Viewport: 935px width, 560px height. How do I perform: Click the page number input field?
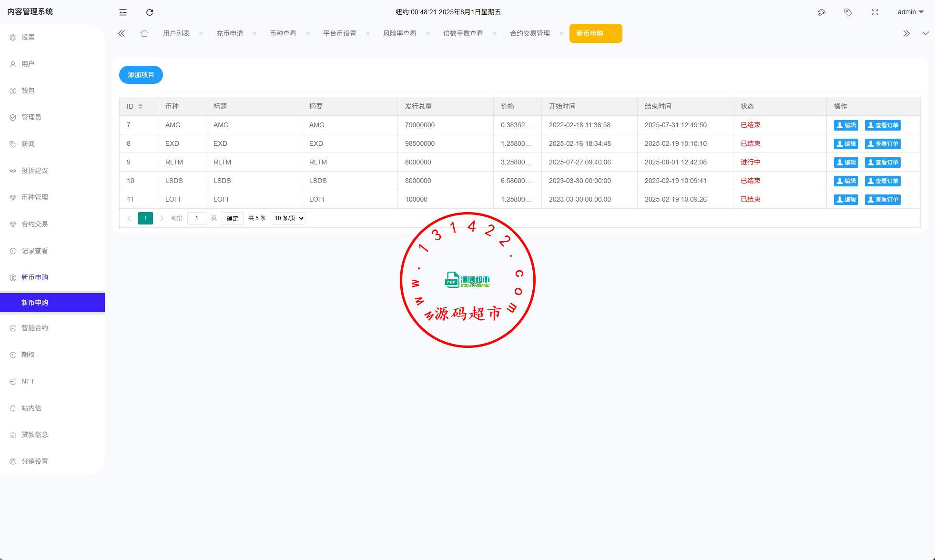point(196,218)
